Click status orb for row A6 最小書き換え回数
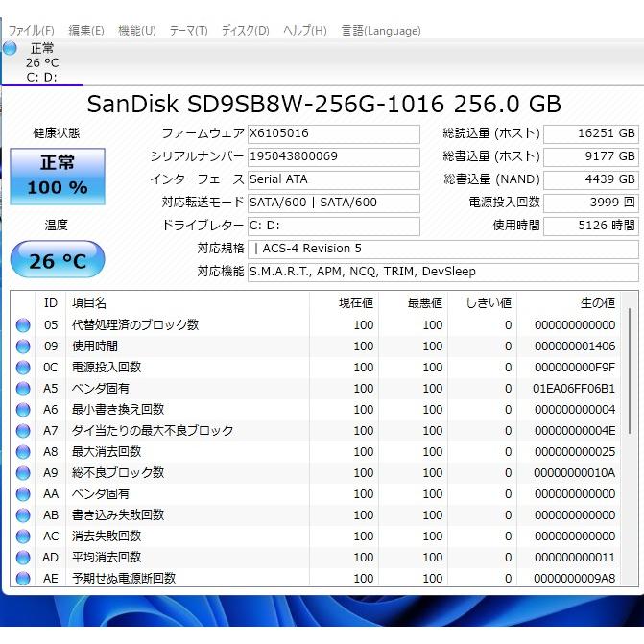644x644 pixels. point(23,410)
